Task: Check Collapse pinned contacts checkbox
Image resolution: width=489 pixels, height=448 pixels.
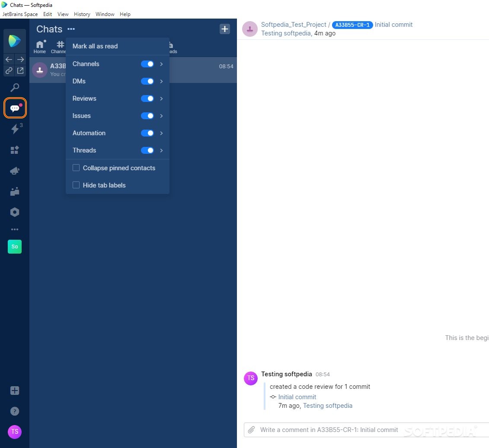Action: click(76, 168)
